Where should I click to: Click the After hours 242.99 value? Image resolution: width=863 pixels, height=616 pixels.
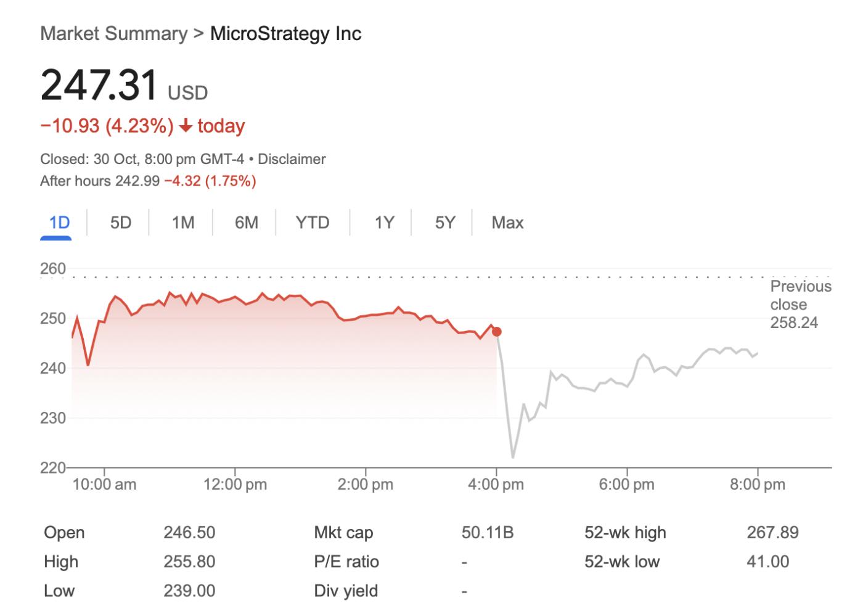click(x=137, y=181)
